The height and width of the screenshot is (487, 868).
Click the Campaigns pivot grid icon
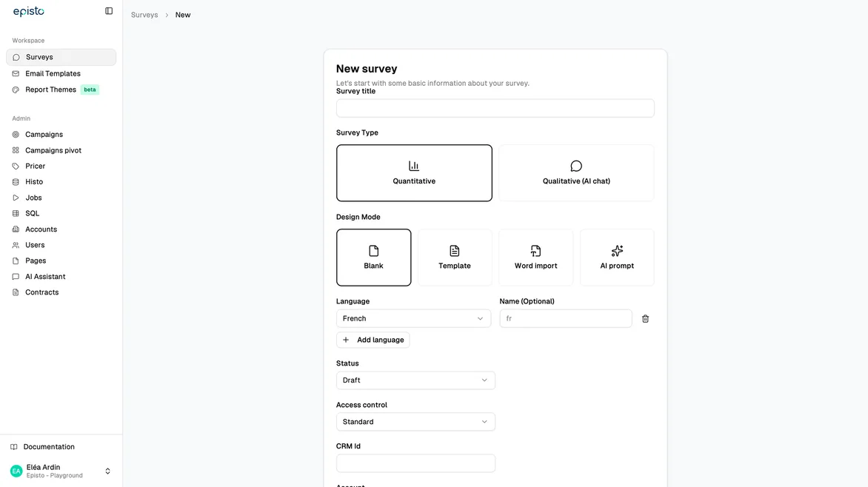point(16,150)
